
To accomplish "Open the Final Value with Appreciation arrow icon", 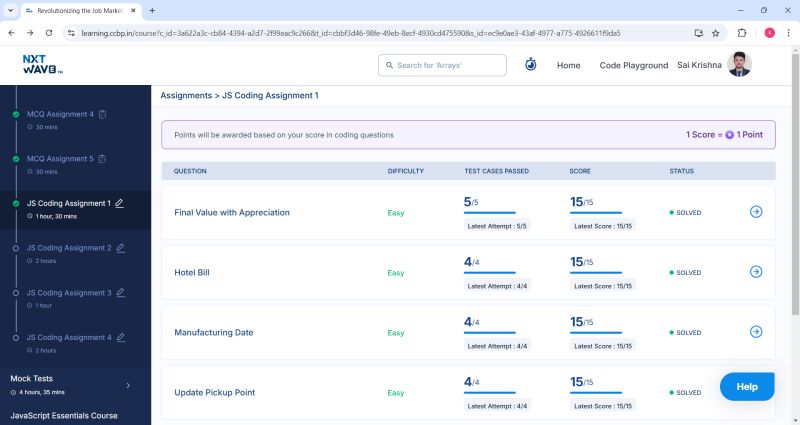I will click(x=756, y=212).
